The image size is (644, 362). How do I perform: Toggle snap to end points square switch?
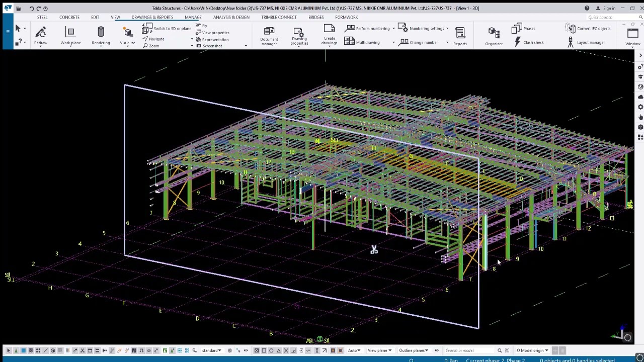(264, 350)
